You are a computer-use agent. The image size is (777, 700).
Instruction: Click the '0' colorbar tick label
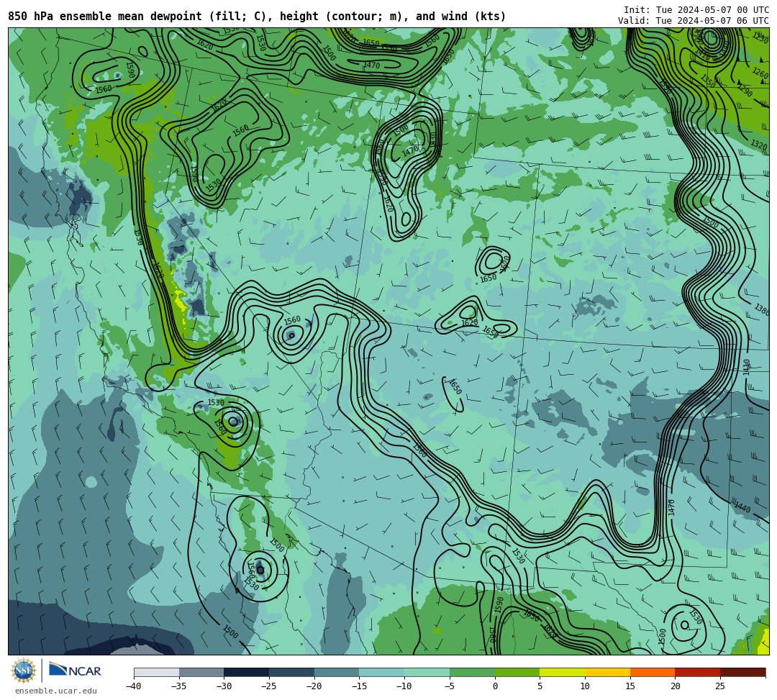point(495,686)
